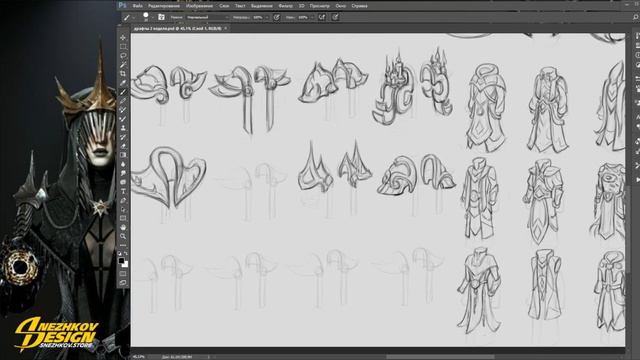Open the Выделение menu
Screen dimensions: 640x360
coord(262,6)
